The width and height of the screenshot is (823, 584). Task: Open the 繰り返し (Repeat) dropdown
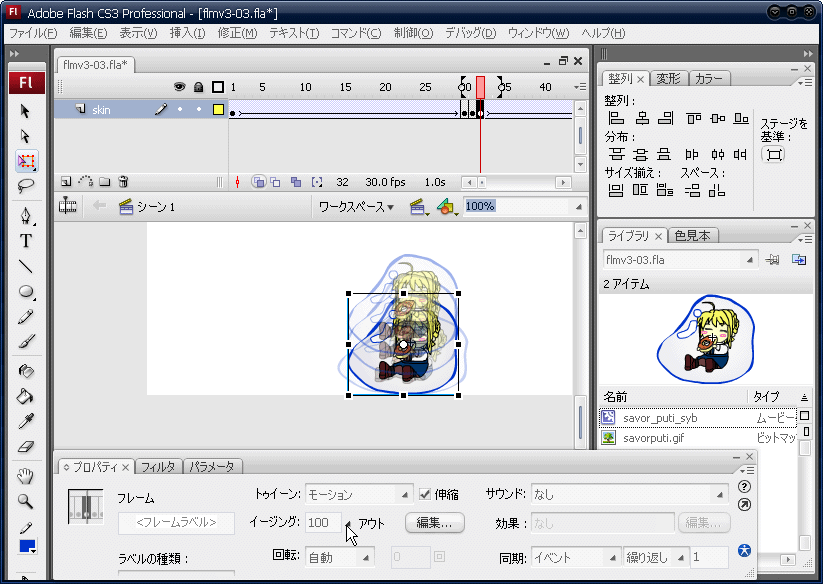[656, 557]
